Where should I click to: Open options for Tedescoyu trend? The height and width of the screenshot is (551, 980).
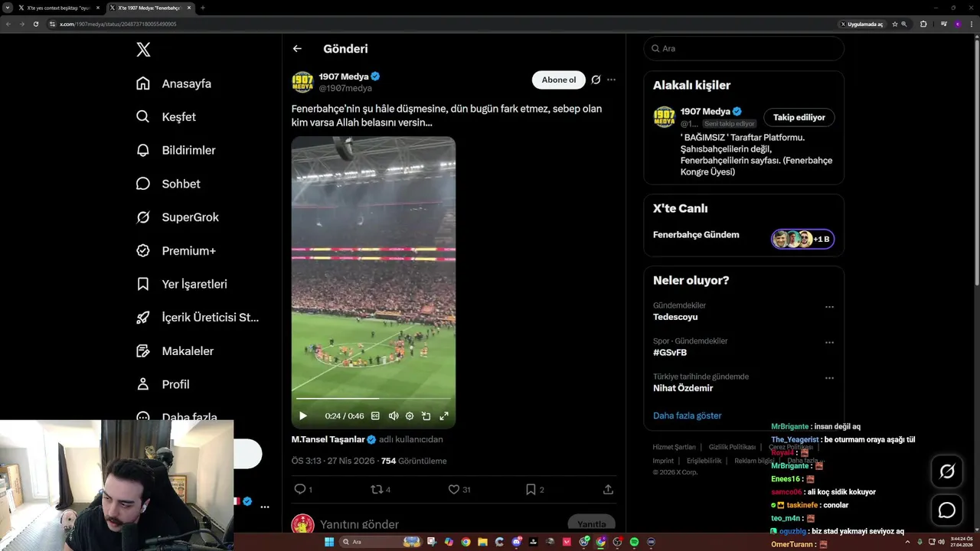click(x=829, y=307)
